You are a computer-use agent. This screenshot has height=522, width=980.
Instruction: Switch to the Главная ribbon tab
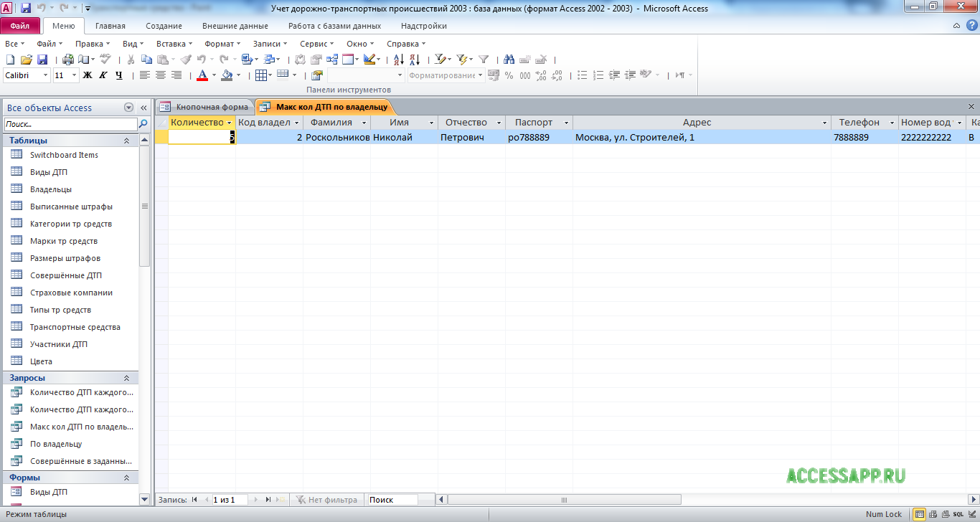point(110,26)
